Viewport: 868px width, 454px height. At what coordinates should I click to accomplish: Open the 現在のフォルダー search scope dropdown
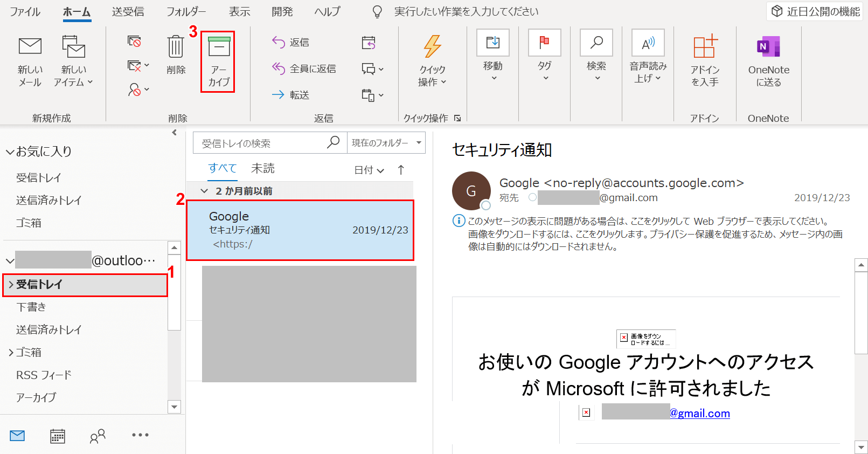(386, 143)
